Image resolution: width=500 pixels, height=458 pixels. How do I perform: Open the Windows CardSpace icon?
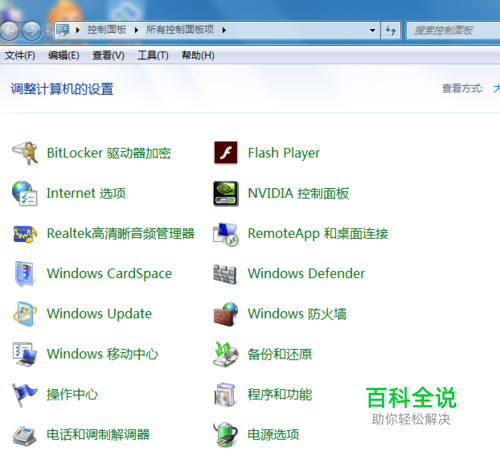[x=24, y=274]
